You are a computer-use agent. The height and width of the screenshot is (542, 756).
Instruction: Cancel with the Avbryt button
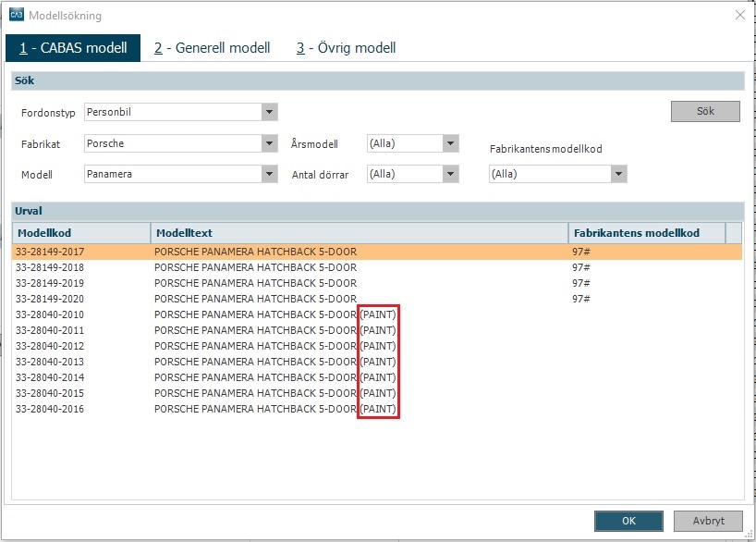(x=708, y=521)
